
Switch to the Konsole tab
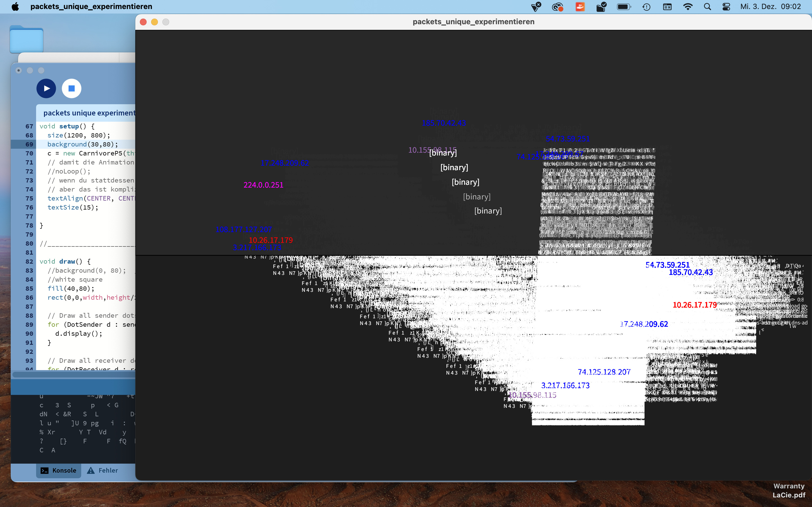(x=59, y=470)
